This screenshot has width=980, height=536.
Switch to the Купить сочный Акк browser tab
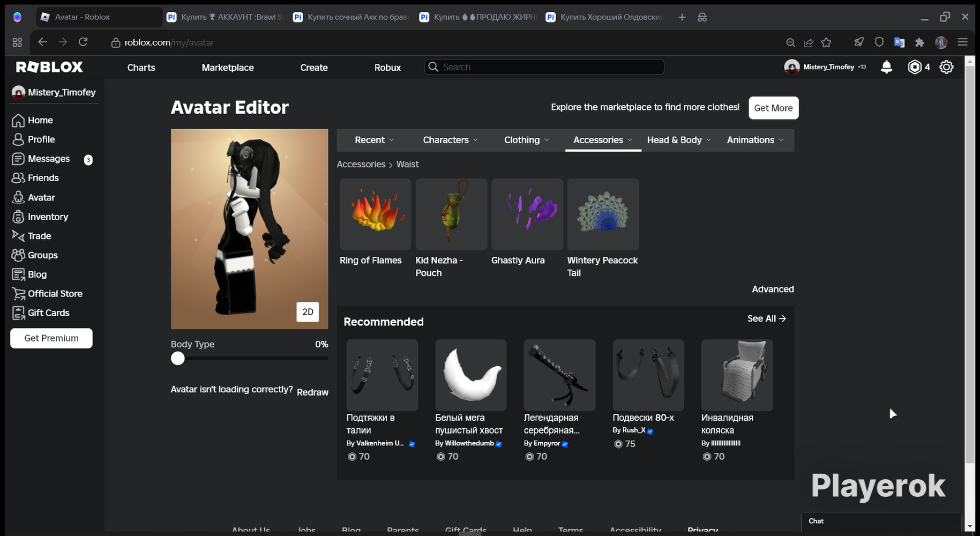coord(351,17)
